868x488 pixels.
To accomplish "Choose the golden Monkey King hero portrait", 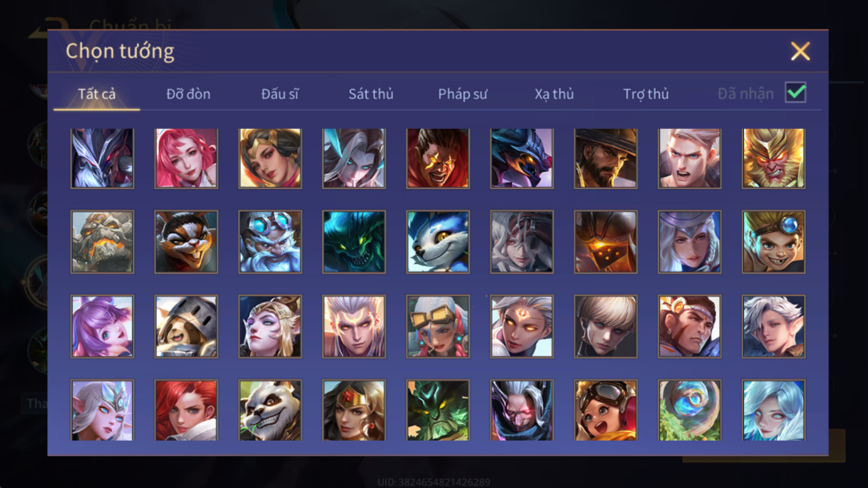I will [x=774, y=159].
